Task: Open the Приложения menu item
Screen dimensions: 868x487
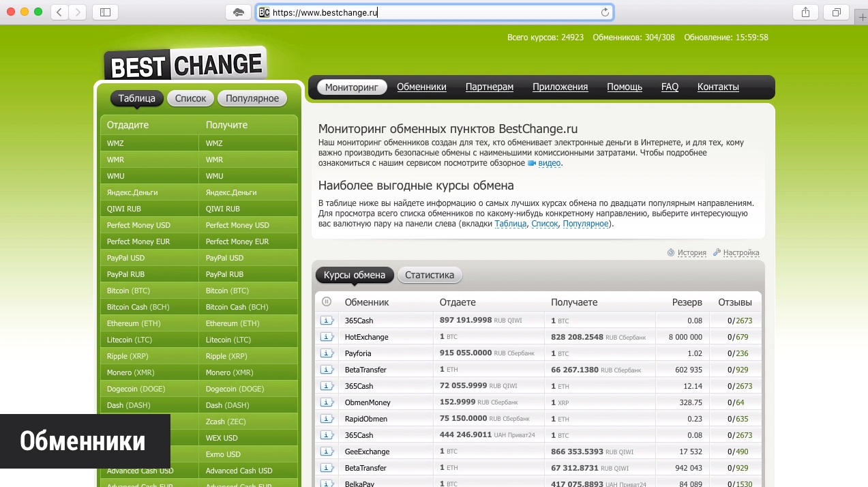Action: [560, 87]
